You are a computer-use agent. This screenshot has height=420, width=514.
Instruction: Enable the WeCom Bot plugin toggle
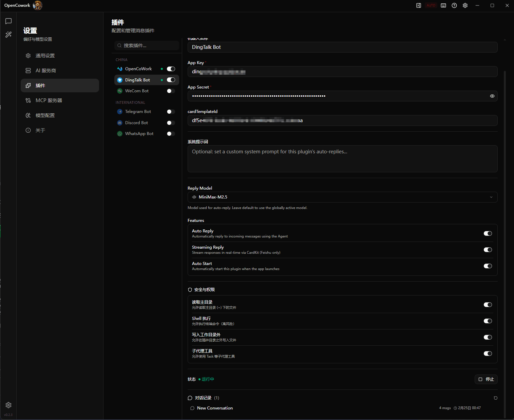tap(171, 91)
